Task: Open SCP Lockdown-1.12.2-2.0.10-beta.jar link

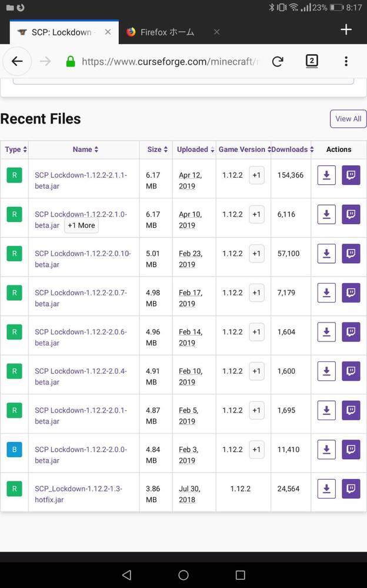Action: pos(82,259)
